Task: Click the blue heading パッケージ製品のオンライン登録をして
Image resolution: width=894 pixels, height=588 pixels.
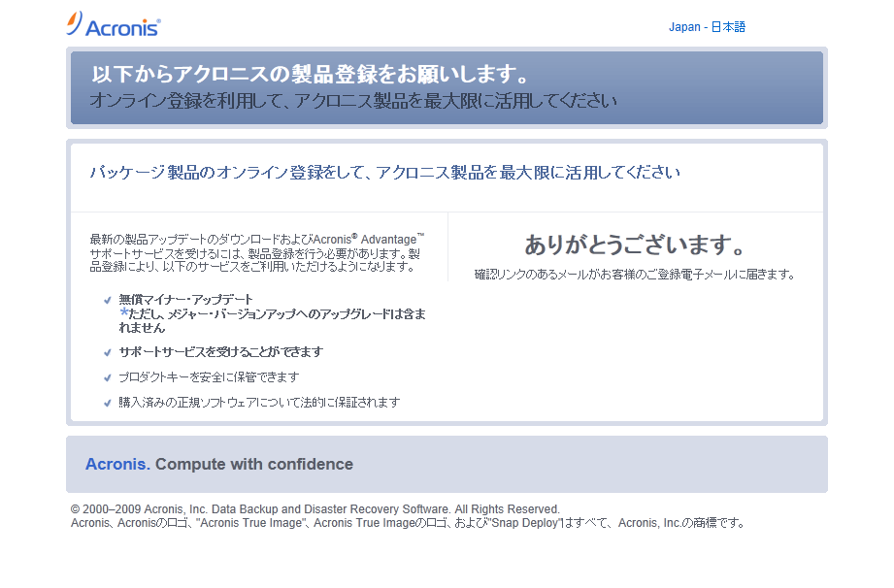Action: click(384, 172)
